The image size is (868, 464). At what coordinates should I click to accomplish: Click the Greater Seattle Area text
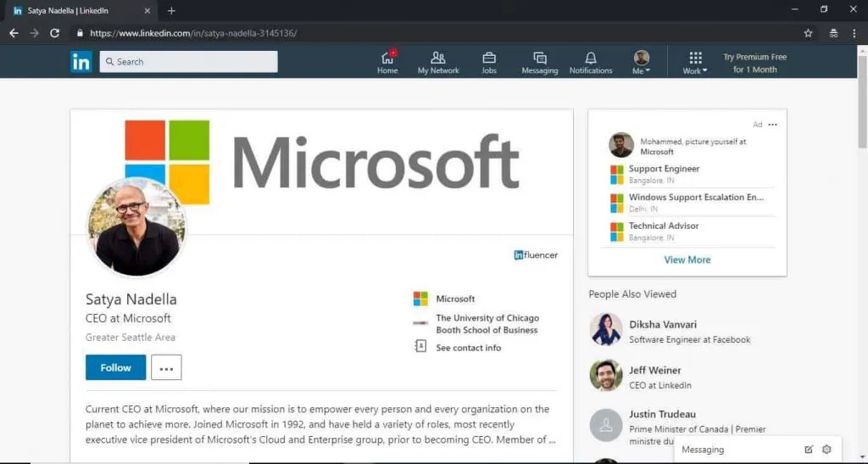[130, 338]
